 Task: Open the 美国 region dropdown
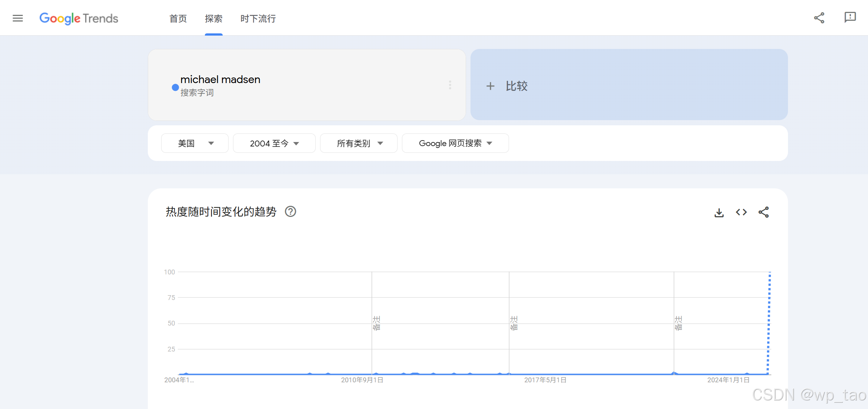pos(195,143)
